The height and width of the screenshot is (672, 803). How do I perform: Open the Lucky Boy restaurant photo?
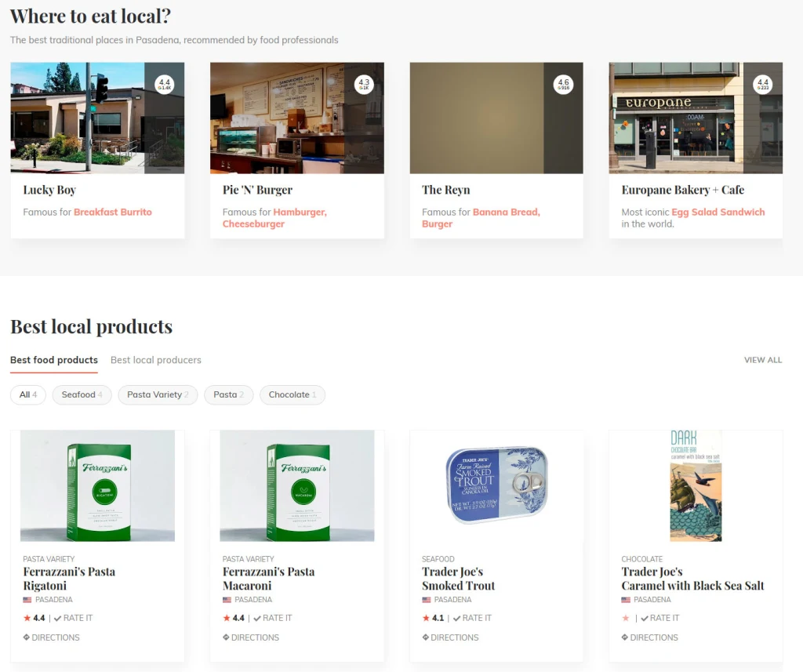pos(97,118)
